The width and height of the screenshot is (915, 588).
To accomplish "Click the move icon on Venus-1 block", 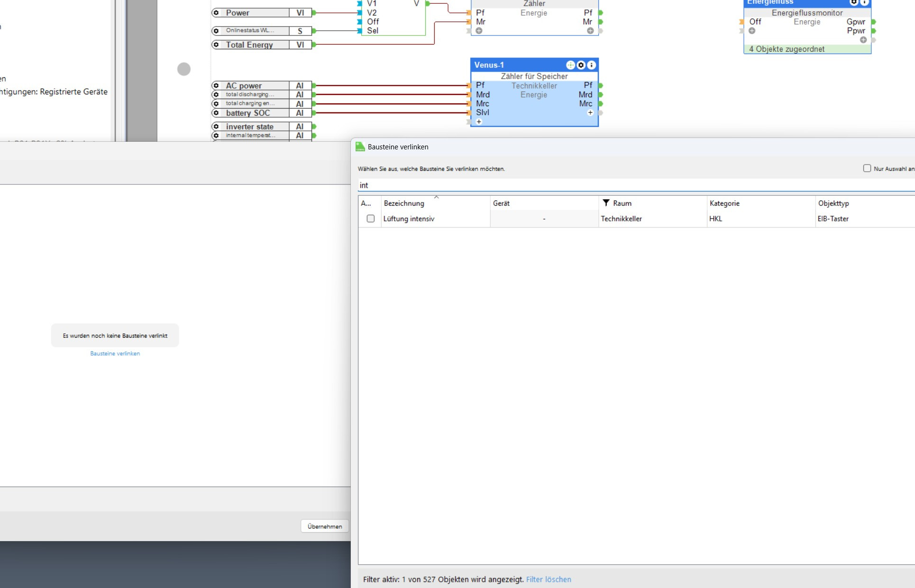I will coord(570,65).
